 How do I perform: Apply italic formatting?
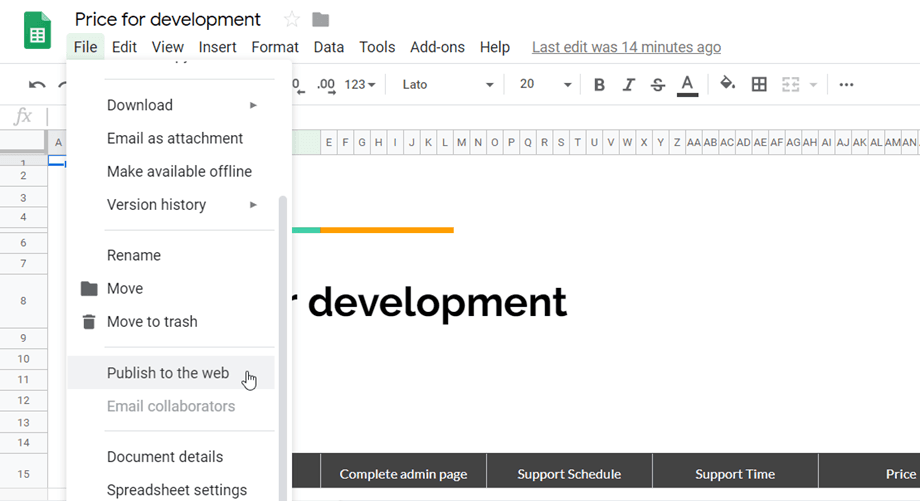click(x=628, y=85)
